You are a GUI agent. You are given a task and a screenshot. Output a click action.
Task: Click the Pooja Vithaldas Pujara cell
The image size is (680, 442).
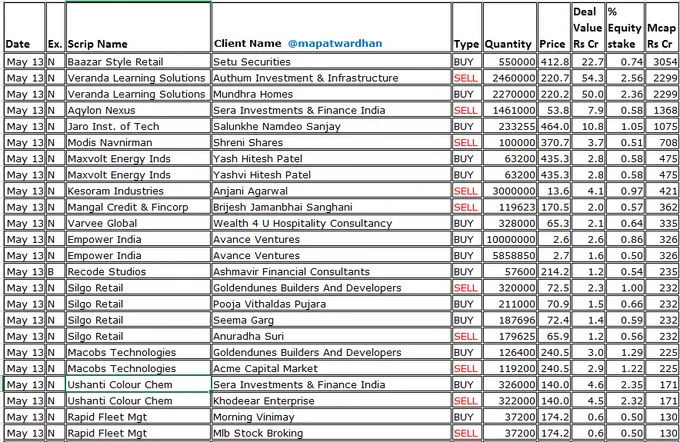click(332, 304)
